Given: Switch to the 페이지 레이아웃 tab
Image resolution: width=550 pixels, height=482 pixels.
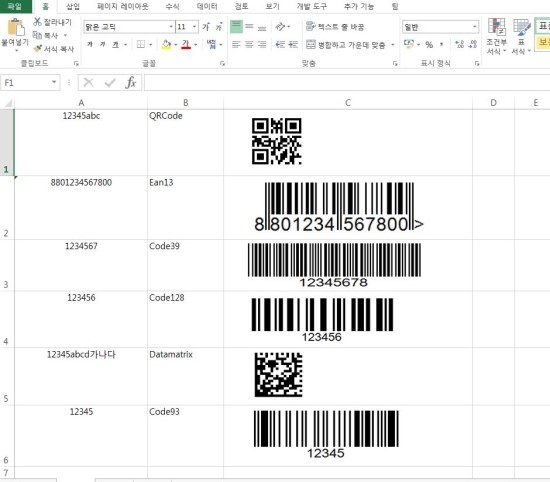Looking at the screenshot, I should (122, 6).
